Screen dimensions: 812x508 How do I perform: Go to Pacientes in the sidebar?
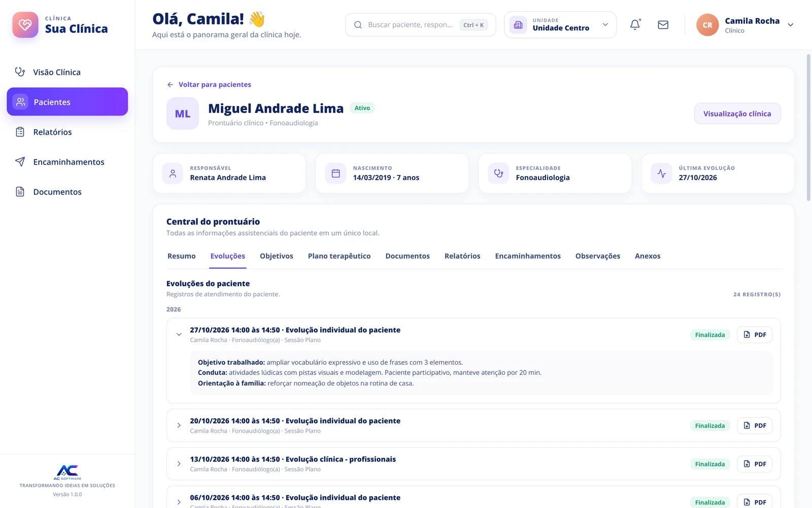pos(67,102)
